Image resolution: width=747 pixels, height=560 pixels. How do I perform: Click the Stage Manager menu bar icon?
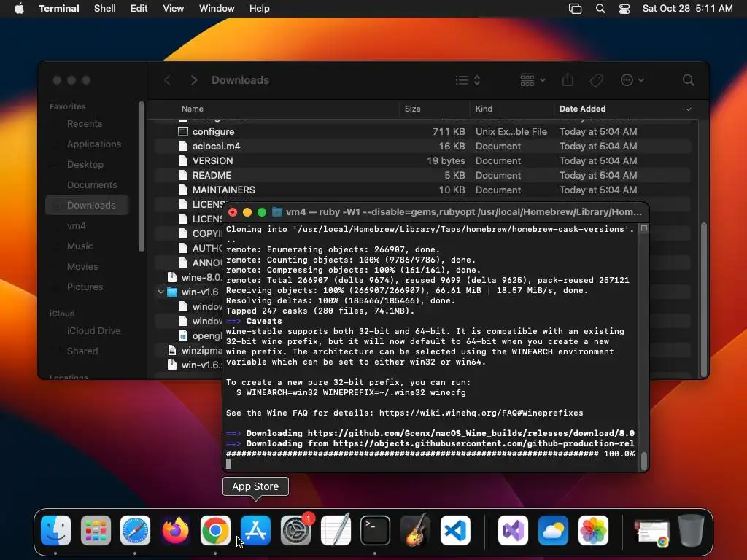pos(576,9)
